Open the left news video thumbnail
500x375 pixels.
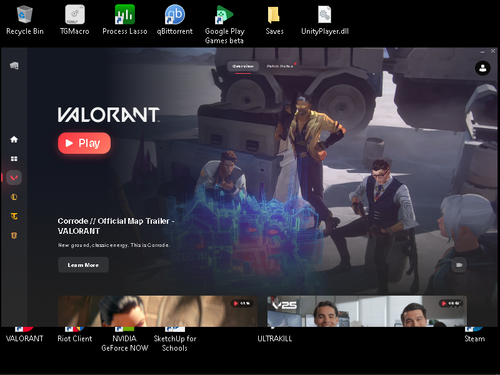point(158,311)
